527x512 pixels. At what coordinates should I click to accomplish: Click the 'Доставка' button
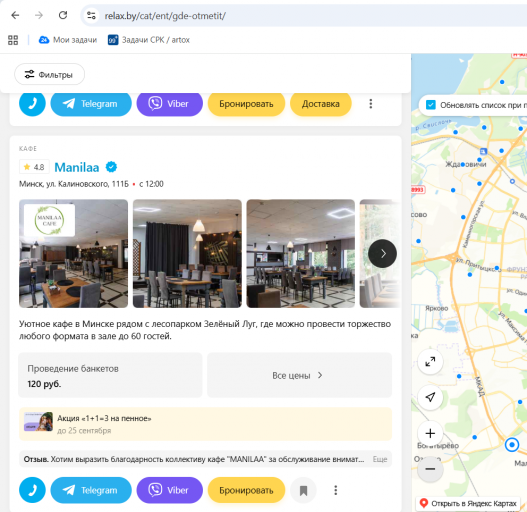click(x=321, y=104)
